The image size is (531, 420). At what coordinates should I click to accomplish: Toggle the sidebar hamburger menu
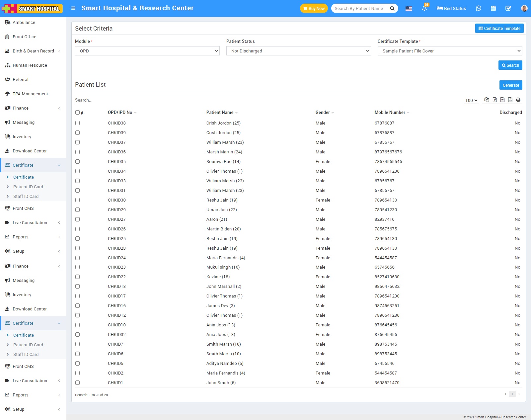point(73,8)
